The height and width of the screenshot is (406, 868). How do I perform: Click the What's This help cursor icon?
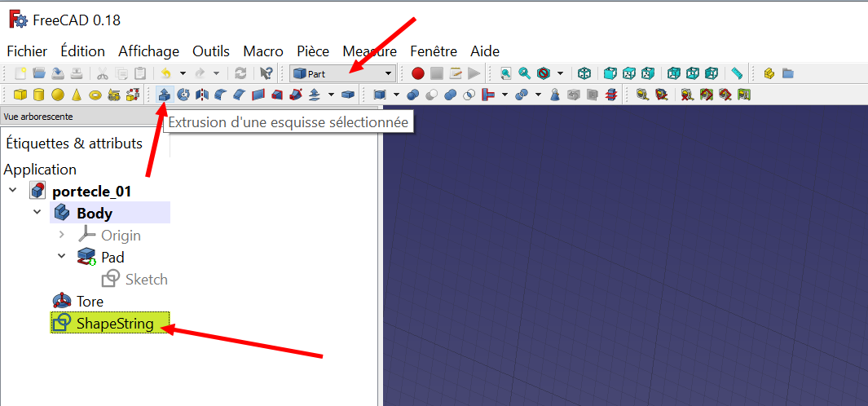tap(267, 73)
